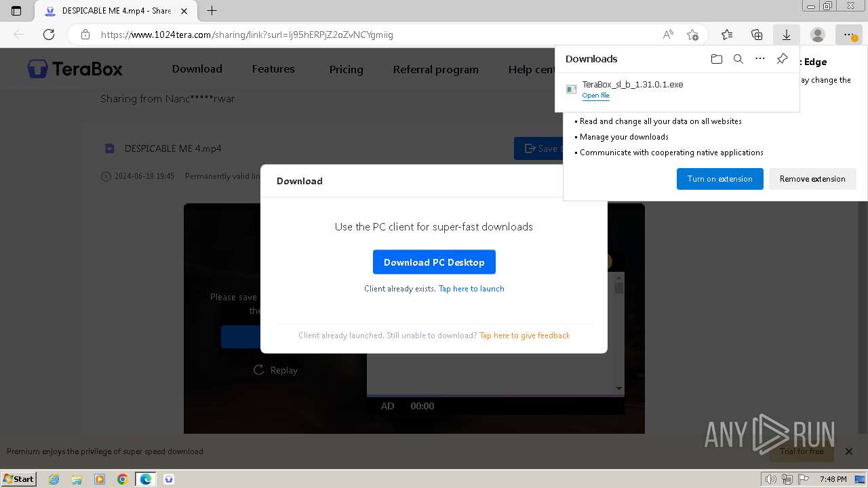Open Collections icon in toolbar
This screenshot has height=488, width=868.
(757, 35)
